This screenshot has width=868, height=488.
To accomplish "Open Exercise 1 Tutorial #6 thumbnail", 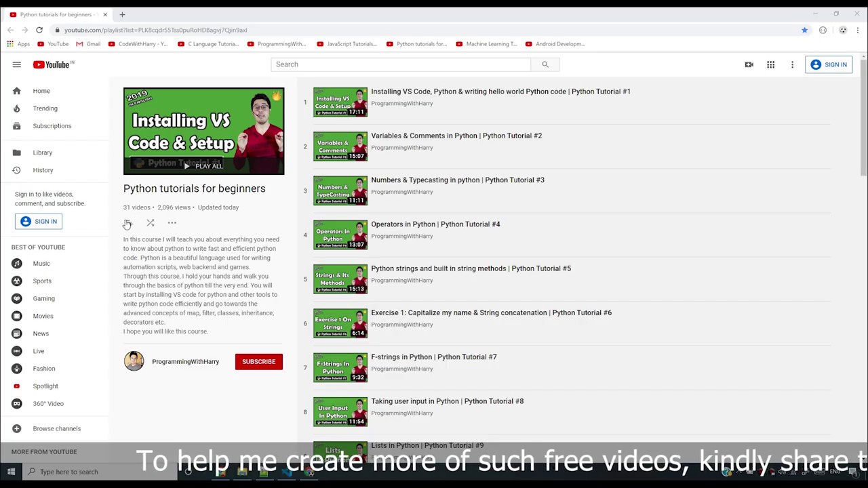I will [x=340, y=323].
